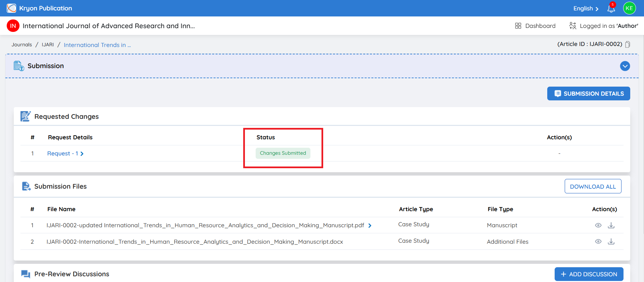Screen dimensions: 644x282
Task: Expand Request - 1 details
Action: pos(65,153)
